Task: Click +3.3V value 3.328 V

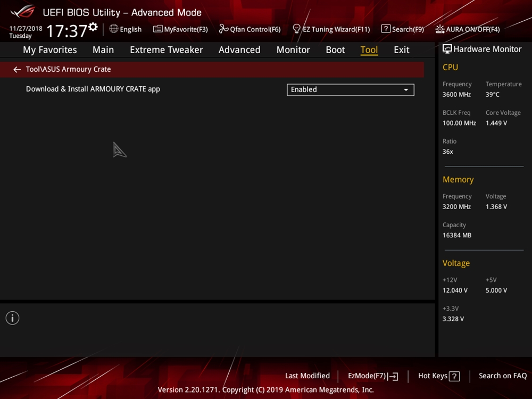Action: click(x=453, y=319)
